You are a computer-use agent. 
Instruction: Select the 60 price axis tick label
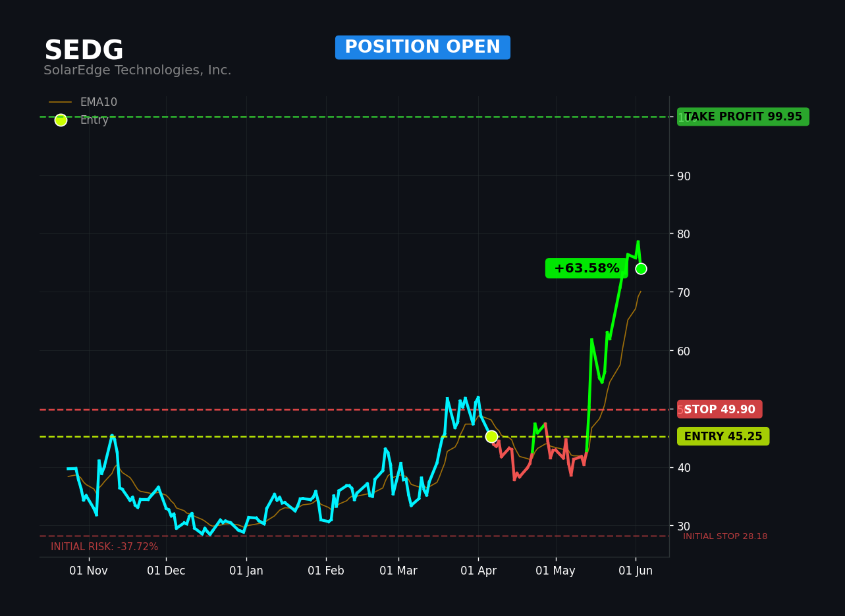pos(684,351)
